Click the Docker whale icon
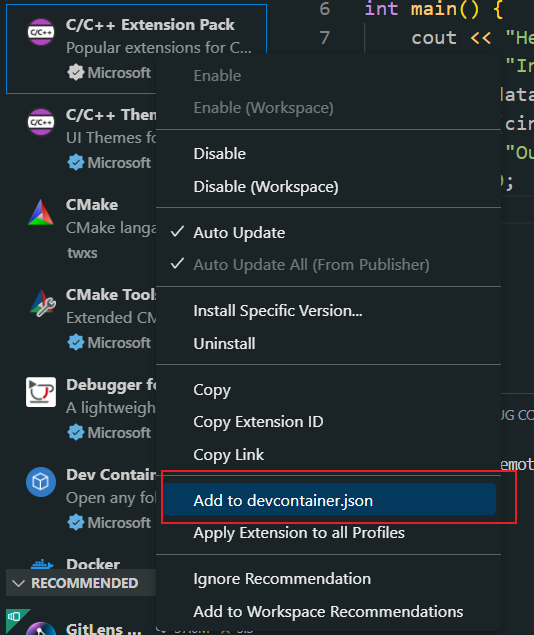Viewport: 534px width, 635px height. coord(42,564)
